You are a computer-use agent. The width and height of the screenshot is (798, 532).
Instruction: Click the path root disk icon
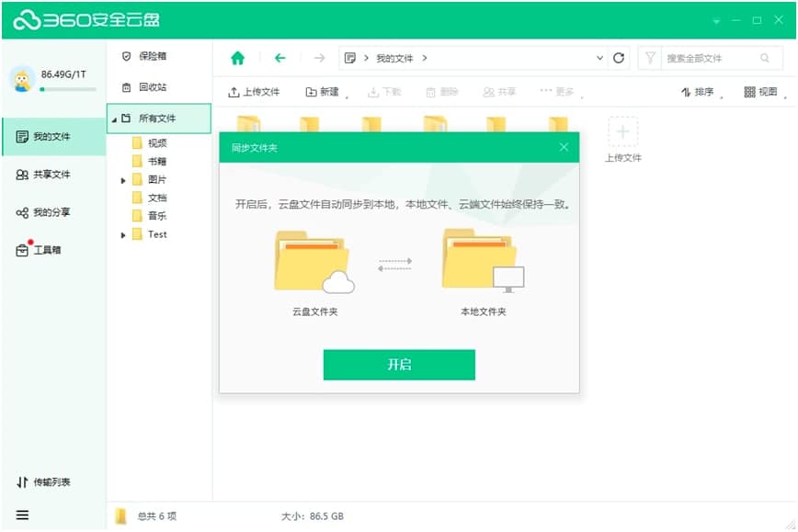pyautogui.click(x=350, y=58)
